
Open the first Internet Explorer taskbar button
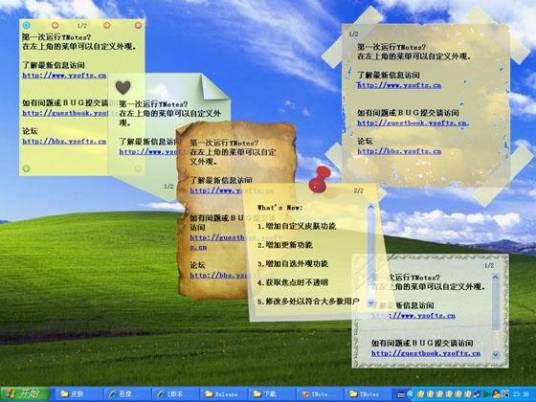pyautogui.click(x=126, y=394)
